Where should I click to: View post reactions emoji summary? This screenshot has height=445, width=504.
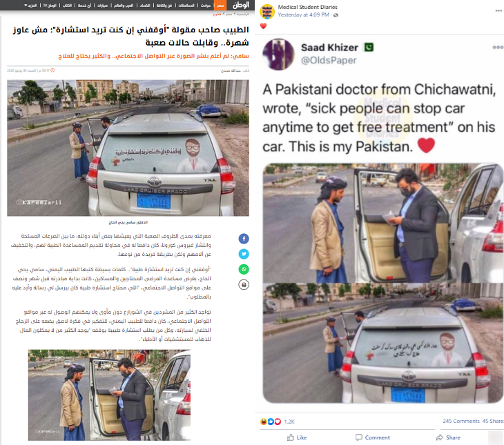click(x=271, y=422)
